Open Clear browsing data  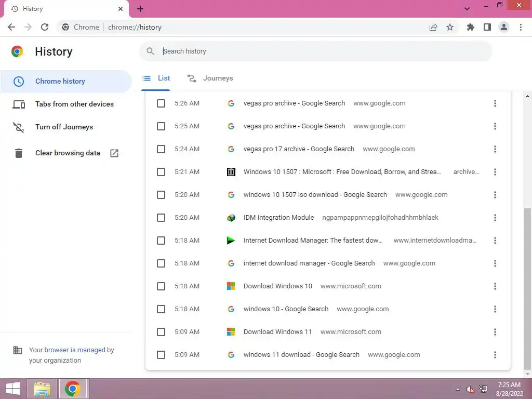(x=66, y=153)
